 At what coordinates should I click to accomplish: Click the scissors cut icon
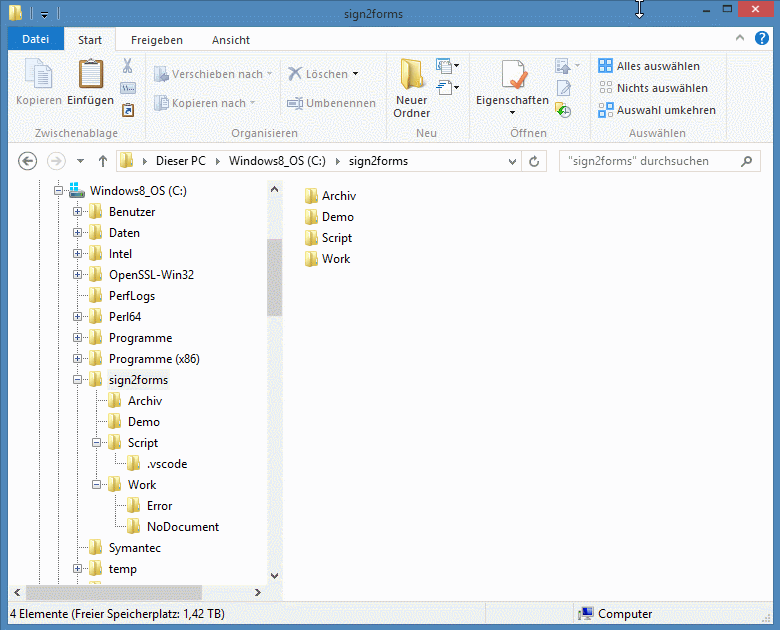[128, 66]
